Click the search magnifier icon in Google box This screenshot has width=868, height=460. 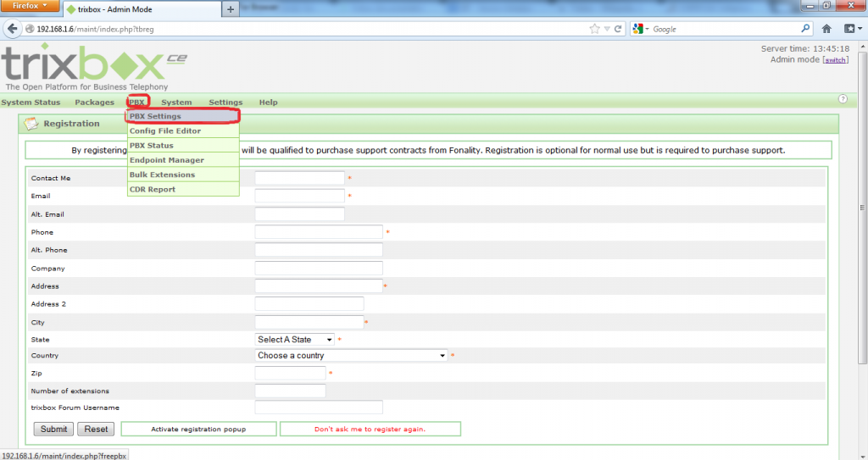pyautogui.click(x=805, y=28)
